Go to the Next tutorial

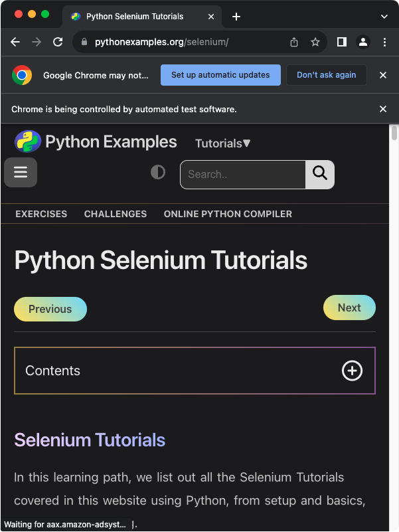[x=349, y=308]
